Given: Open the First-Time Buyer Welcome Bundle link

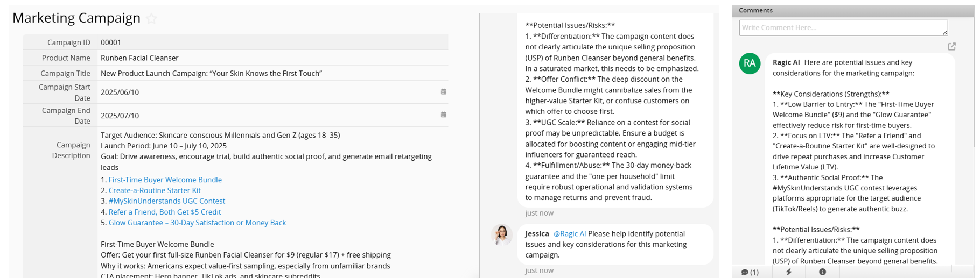Looking at the screenshot, I should 165,180.
